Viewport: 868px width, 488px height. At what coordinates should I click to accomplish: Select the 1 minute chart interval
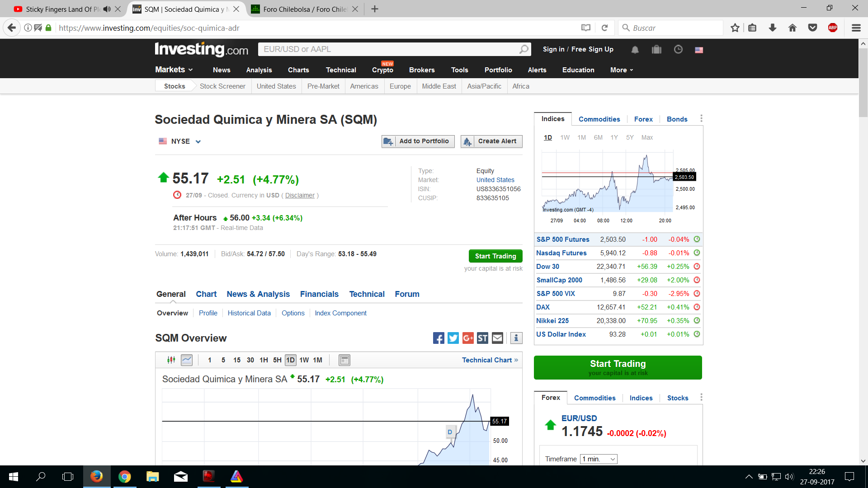[x=209, y=360]
